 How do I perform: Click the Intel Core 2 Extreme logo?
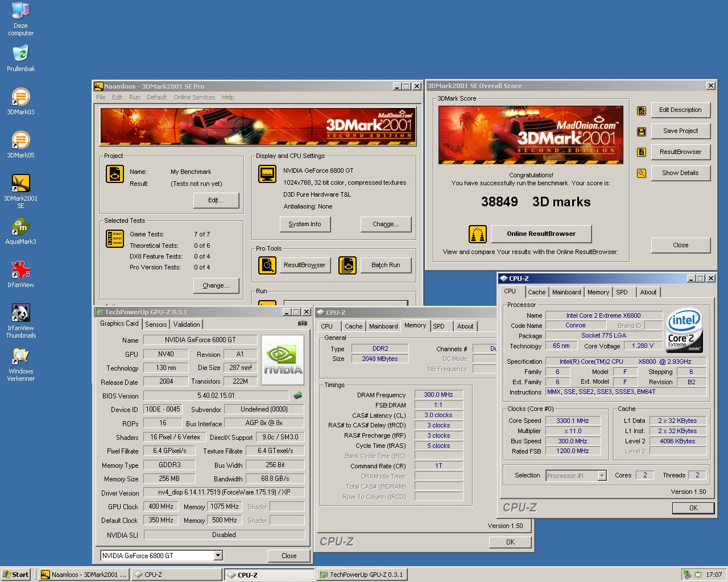[x=684, y=330]
